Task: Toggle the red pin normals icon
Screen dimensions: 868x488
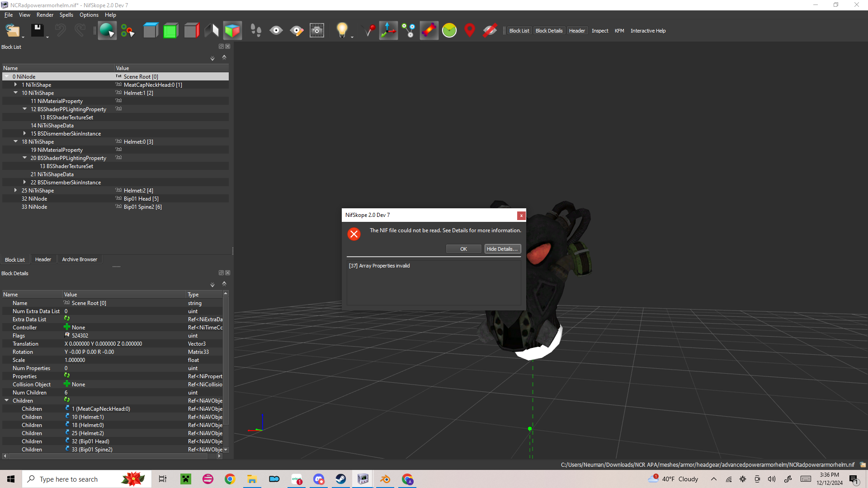Action: click(x=369, y=31)
